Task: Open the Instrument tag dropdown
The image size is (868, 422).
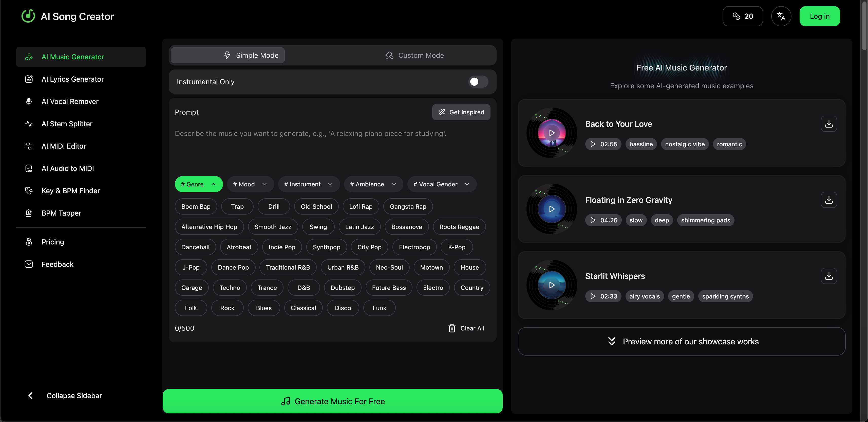Action: tap(308, 184)
